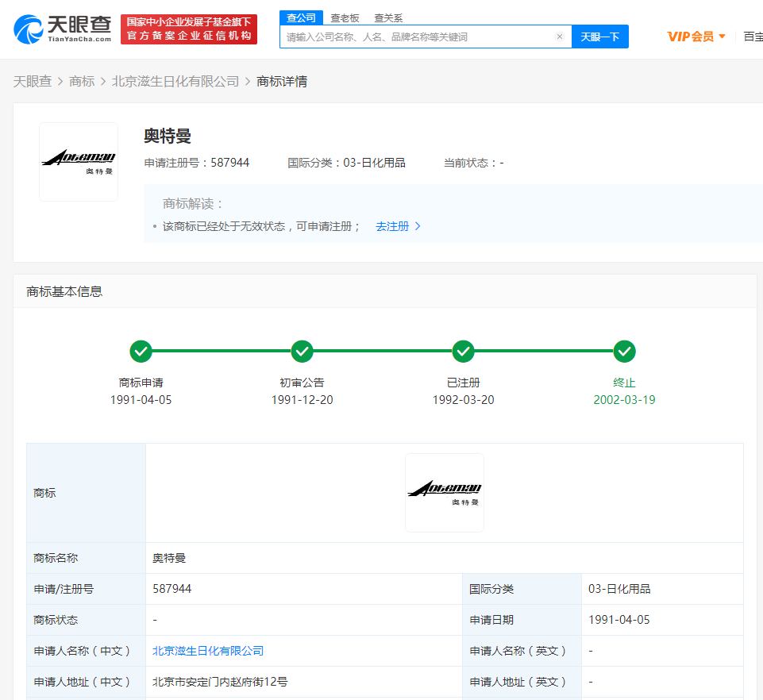Click 商标 in the breadcrumb
The width and height of the screenshot is (763, 700).
[x=82, y=81]
